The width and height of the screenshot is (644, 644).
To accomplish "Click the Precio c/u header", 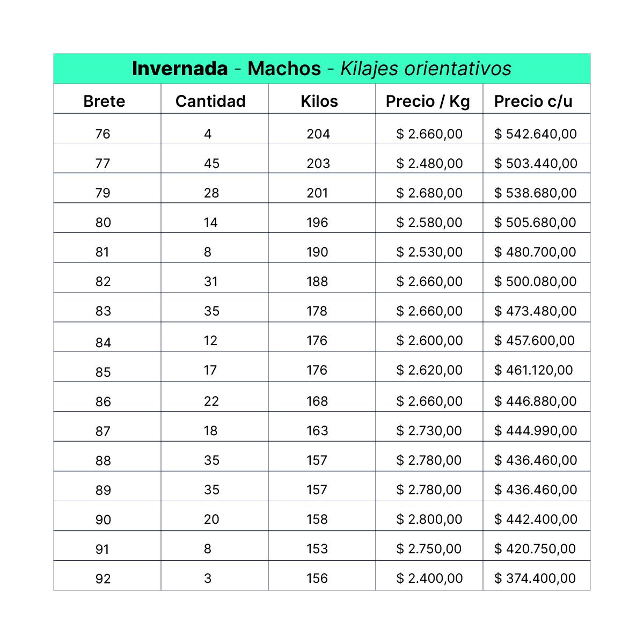I will point(533,101).
